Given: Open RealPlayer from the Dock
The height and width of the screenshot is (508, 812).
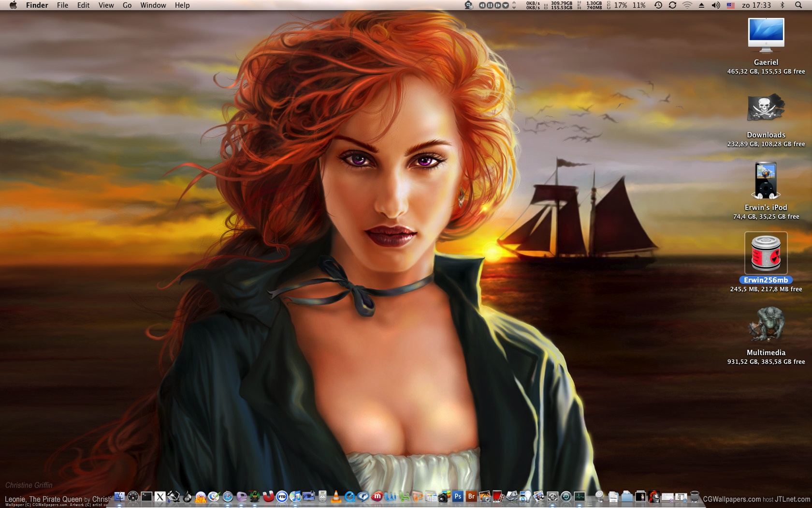Looking at the screenshot, I should coord(363,497).
